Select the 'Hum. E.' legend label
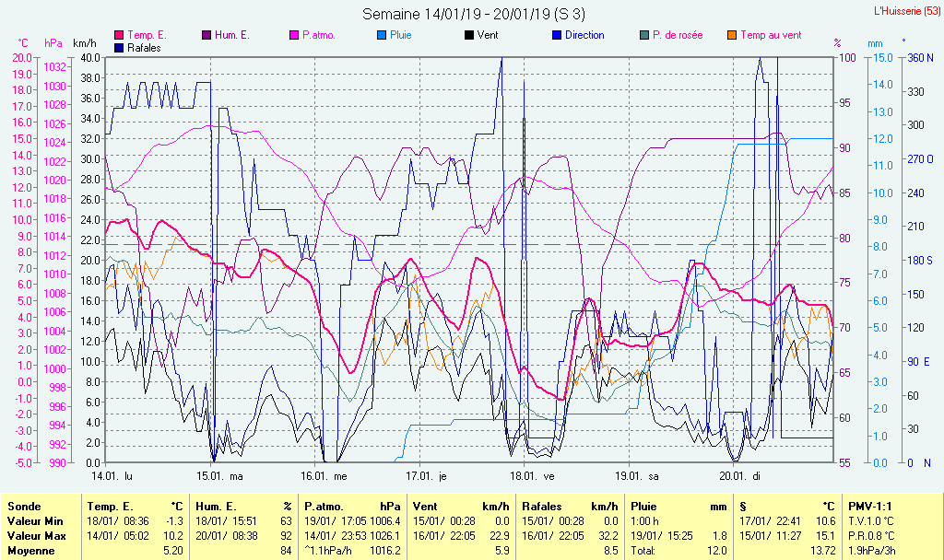The height and width of the screenshot is (560, 944). (x=232, y=36)
